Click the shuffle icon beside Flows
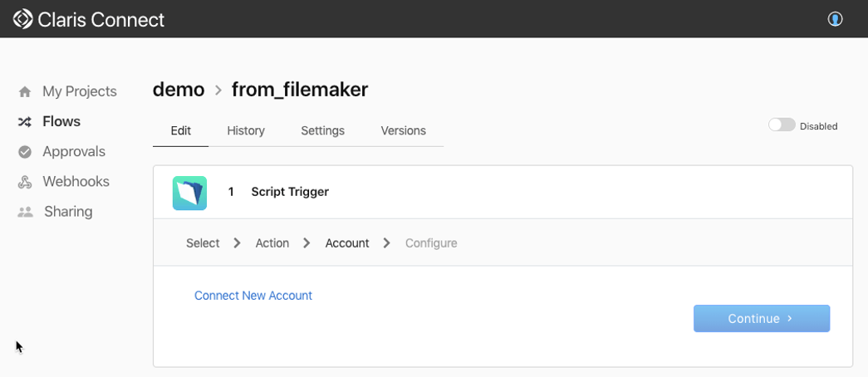The height and width of the screenshot is (377, 868). (25, 122)
